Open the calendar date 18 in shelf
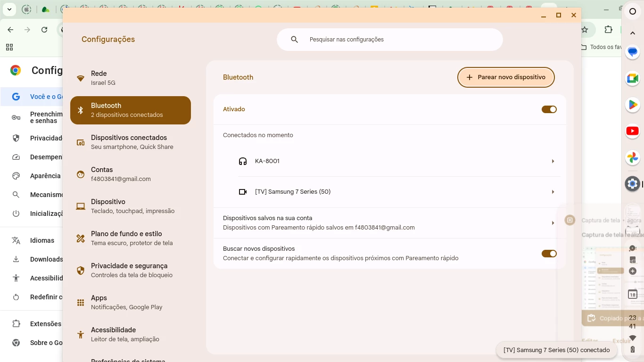The width and height of the screenshot is (644, 362). coord(633,294)
